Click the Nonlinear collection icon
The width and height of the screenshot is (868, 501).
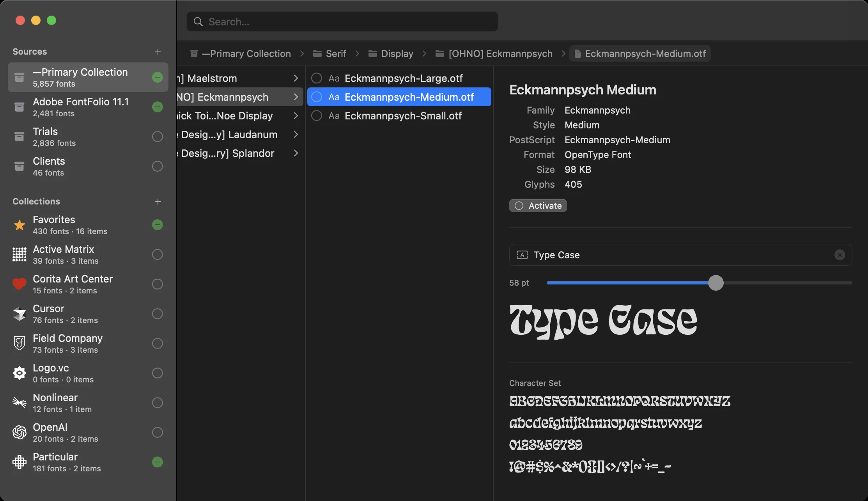click(x=19, y=402)
